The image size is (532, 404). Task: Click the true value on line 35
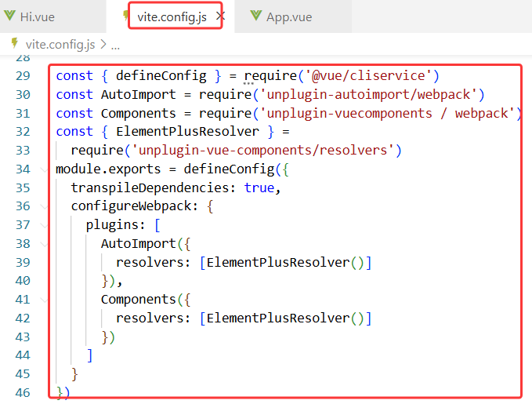pos(259,188)
